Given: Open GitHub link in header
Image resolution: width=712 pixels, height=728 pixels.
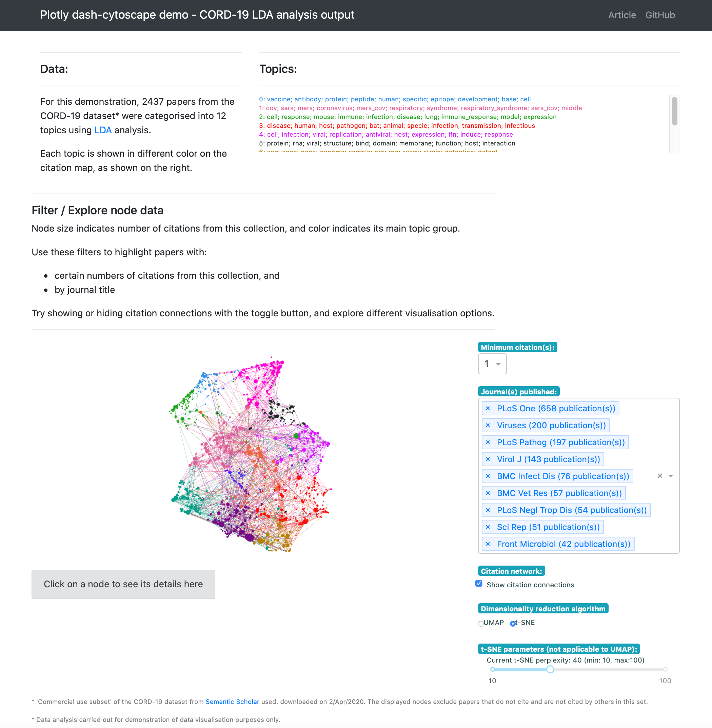Looking at the screenshot, I should (660, 15).
